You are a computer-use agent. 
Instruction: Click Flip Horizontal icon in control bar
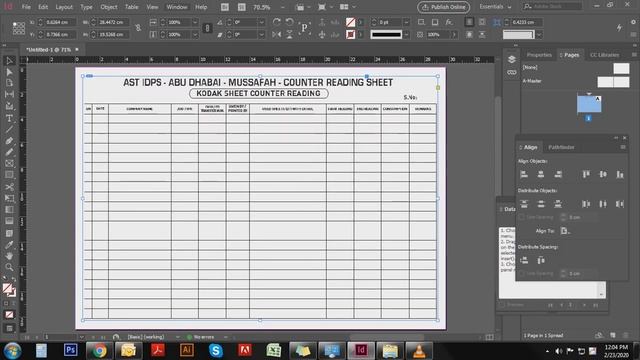pyautogui.click(x=277, y=35)
